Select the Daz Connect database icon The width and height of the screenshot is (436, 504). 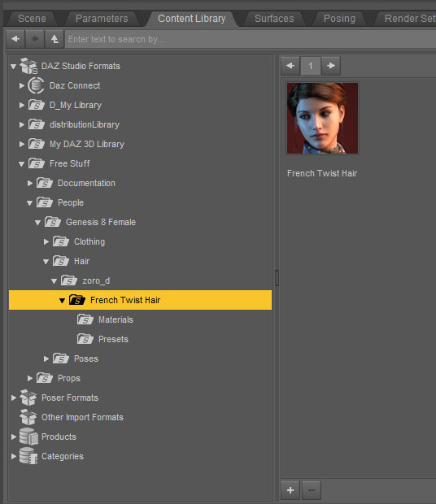coord(36,85)
